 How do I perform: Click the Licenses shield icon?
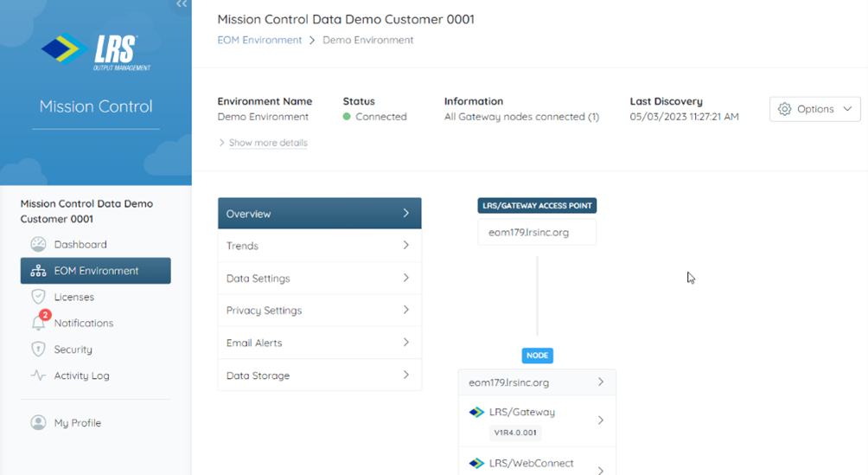point(38,297)
